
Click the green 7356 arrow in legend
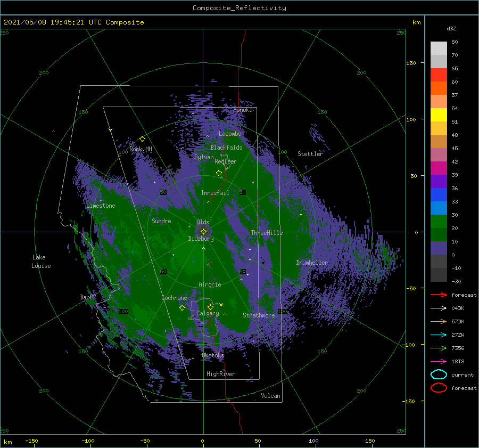[439, 348]
